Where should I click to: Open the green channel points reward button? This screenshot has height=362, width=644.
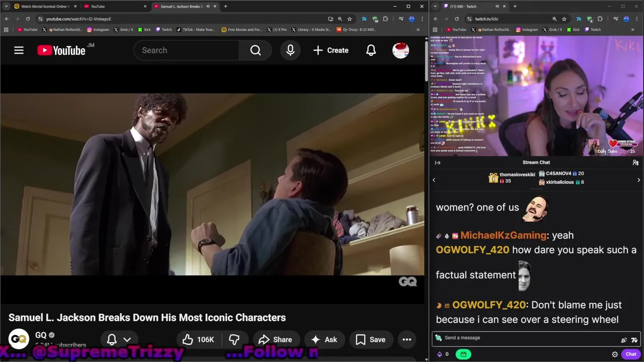463,354
